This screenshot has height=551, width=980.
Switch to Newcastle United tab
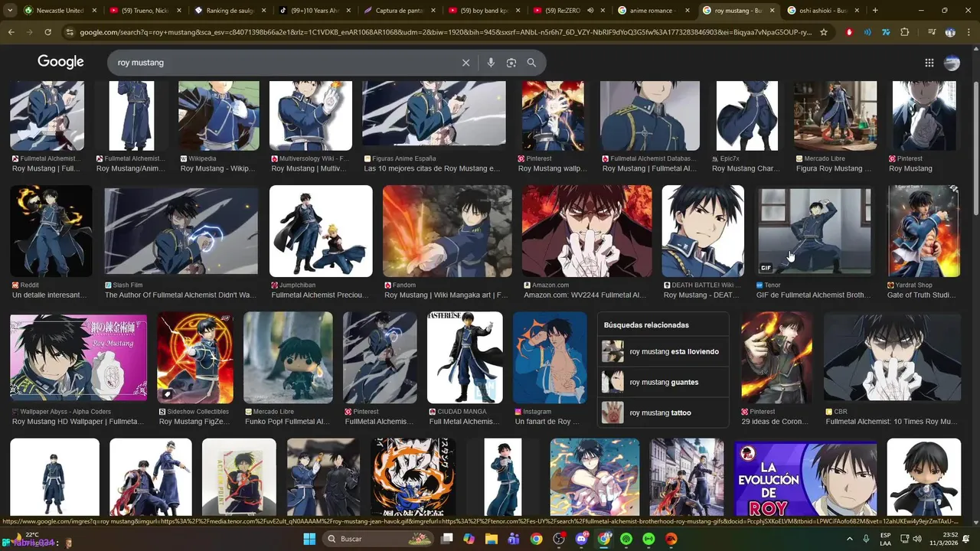[60, 11]
